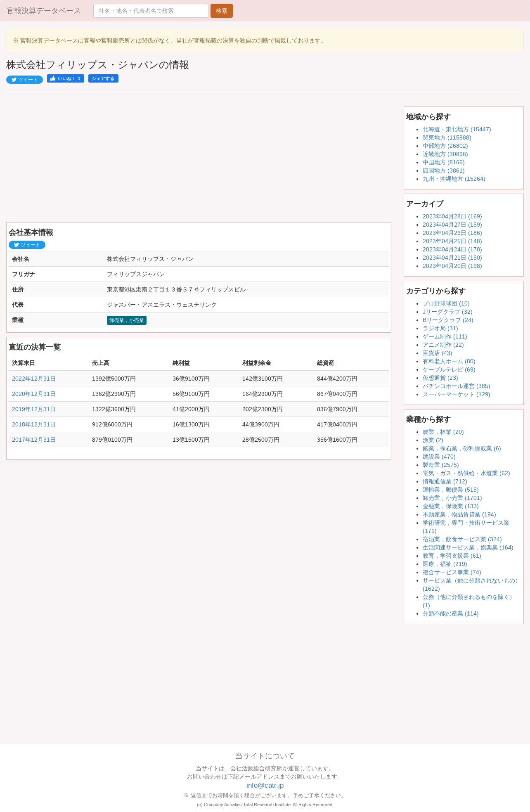Open industry 製造業 (2575)
Viewport: 530px width, 812px height.
coord(440,465)
